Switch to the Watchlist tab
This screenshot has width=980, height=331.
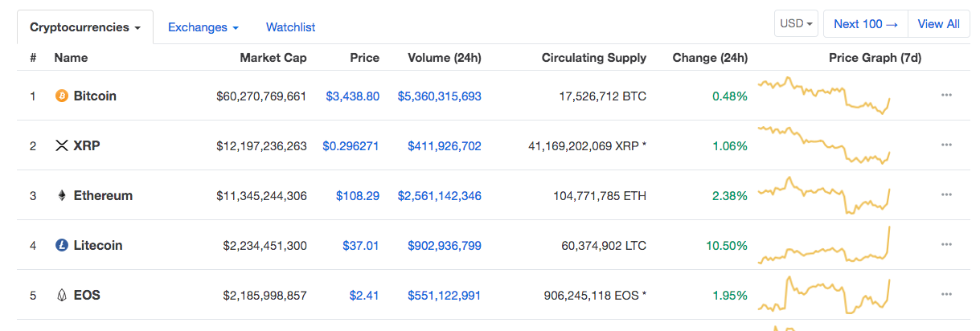[x=290, y=27]
